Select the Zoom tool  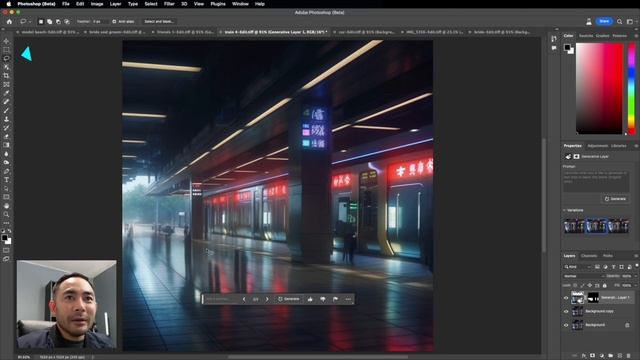[x=6, y=214]
